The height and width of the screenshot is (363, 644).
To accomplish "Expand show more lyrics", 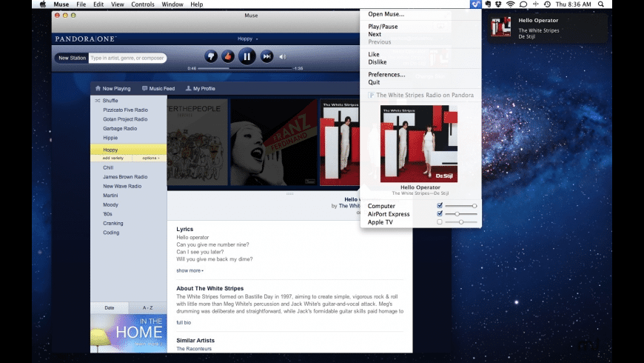I will click(x=189, y=270).
